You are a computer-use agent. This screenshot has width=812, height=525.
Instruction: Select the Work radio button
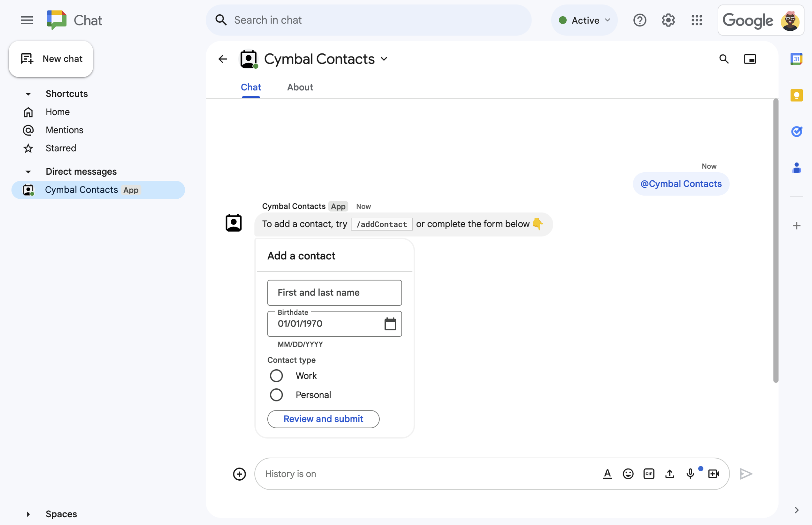[276, 375]
